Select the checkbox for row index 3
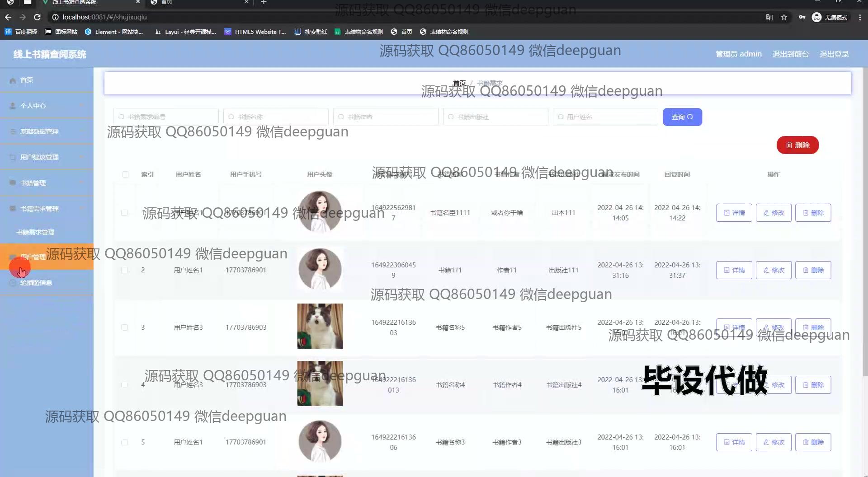 coord(124,327)
